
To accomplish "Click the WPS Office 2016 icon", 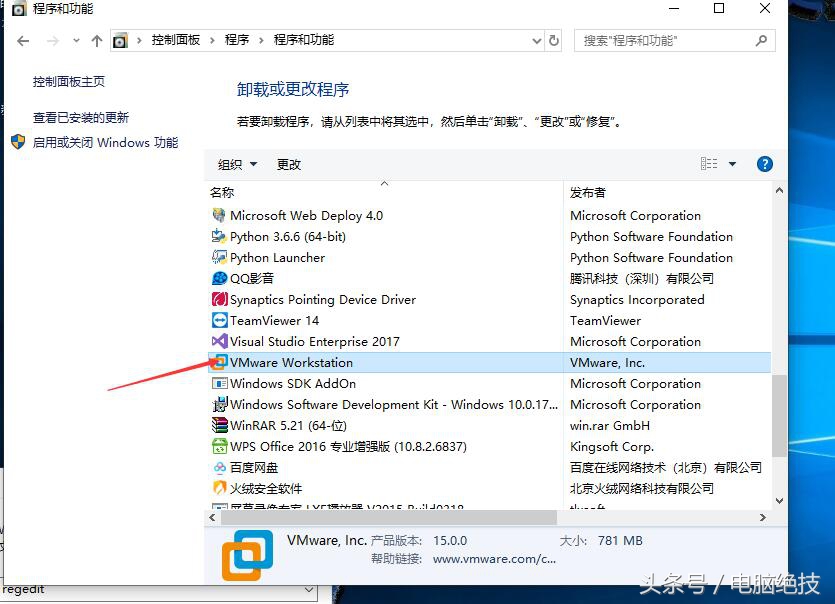I will pyautogui.click(x=220, y=446).
